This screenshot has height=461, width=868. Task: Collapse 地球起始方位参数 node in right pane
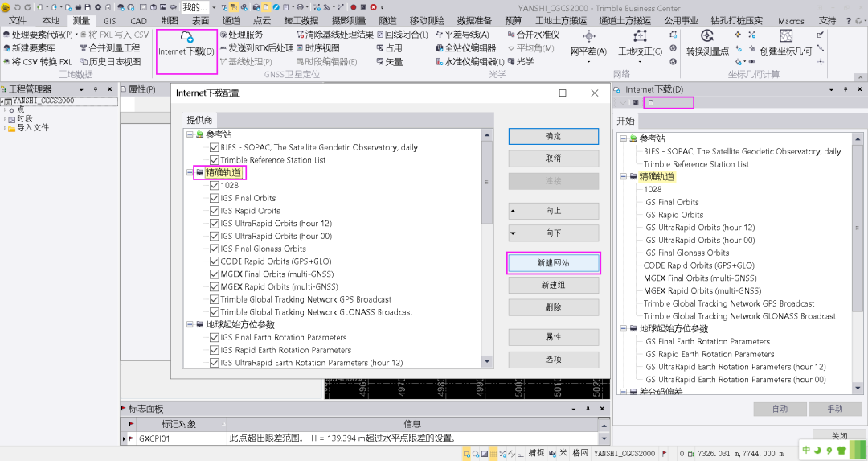(624, 328)
